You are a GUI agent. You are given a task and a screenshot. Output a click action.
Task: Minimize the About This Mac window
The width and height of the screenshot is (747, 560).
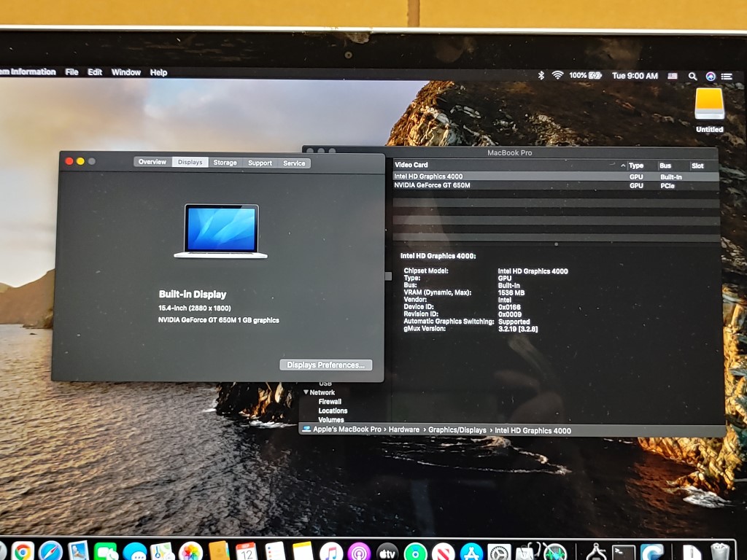[80, 161]
